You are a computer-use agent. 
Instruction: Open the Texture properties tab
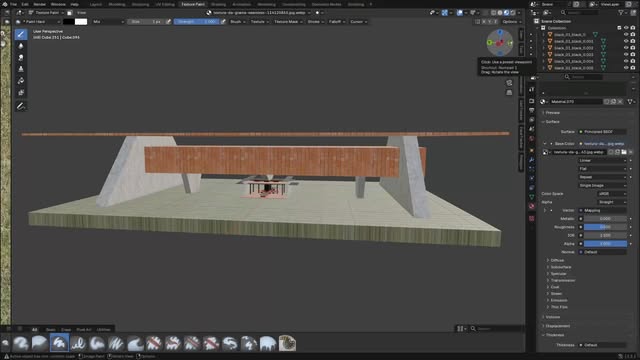pos(531,218)
